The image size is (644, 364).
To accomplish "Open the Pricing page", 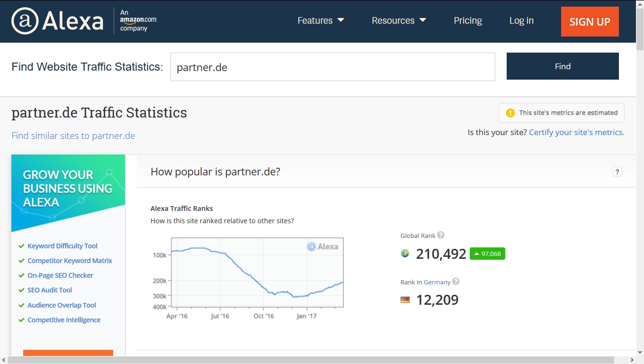I will tap(468, 20).
